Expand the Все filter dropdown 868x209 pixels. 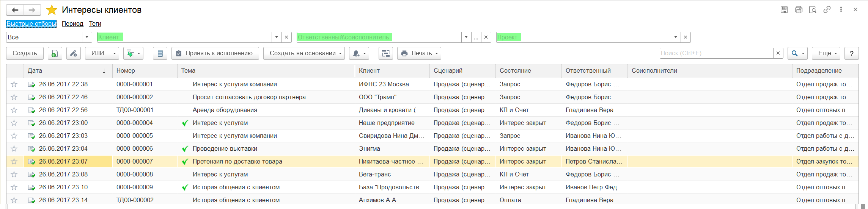(87, 37)
